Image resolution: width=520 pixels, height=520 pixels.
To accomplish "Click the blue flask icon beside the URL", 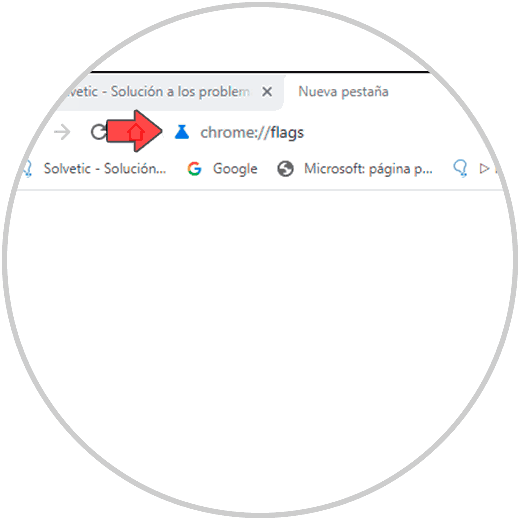I will (x=182, y=132).
